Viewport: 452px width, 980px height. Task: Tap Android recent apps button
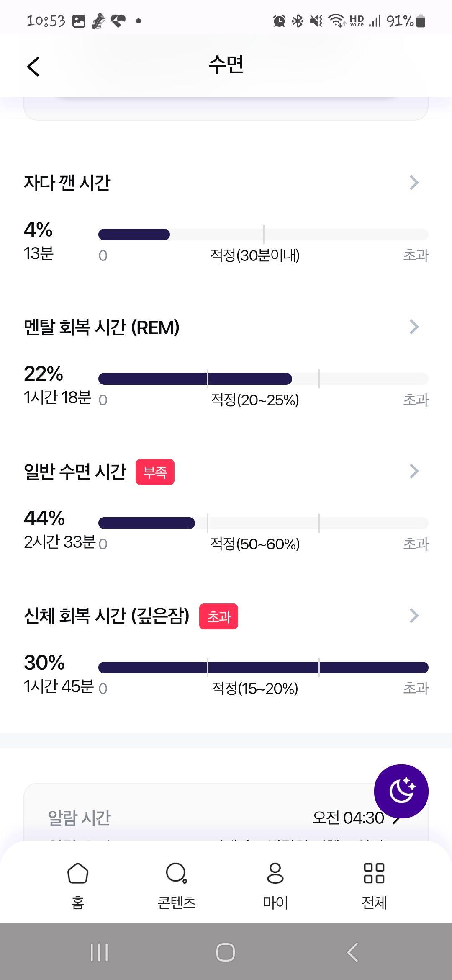pos(99,952)
